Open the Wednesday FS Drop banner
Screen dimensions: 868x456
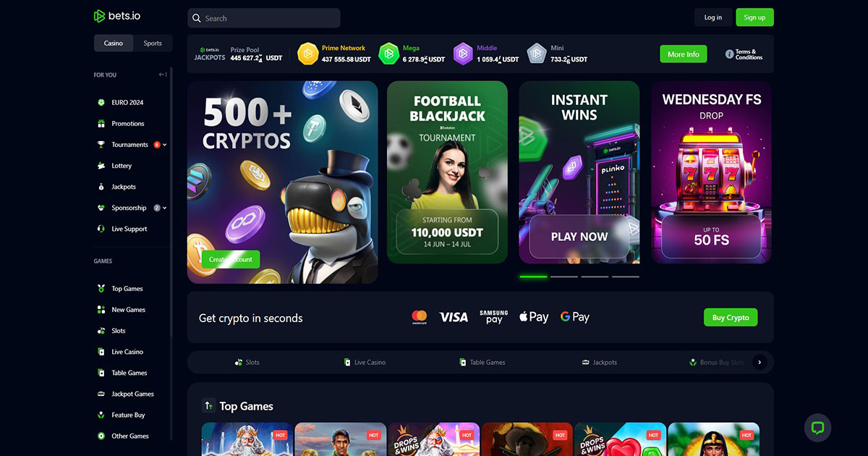[712, 172]
